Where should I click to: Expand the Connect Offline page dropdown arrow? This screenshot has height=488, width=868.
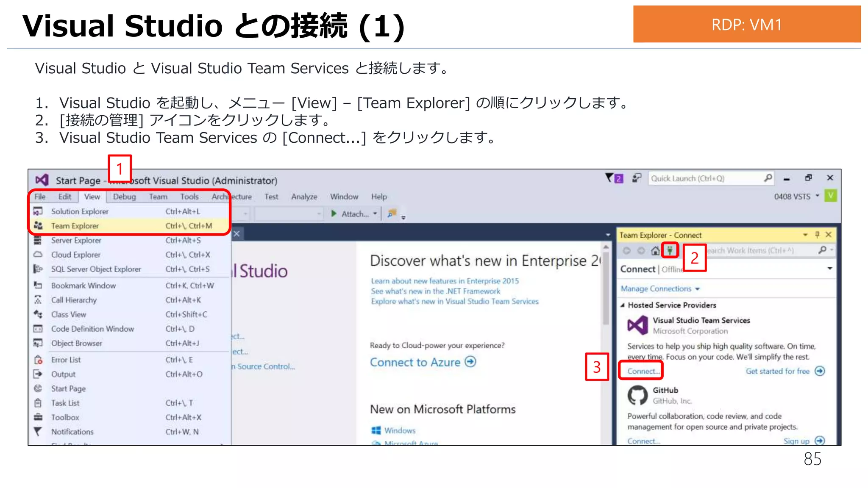pyautogui.click(x=830, y=269)
